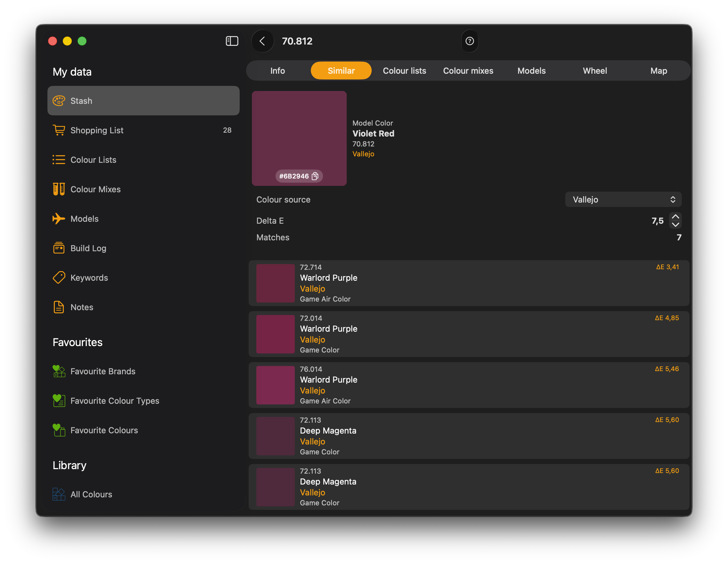Decrease Delta E with down arrow
Viewport: 728px width, 564px height.
coord(675,225)
